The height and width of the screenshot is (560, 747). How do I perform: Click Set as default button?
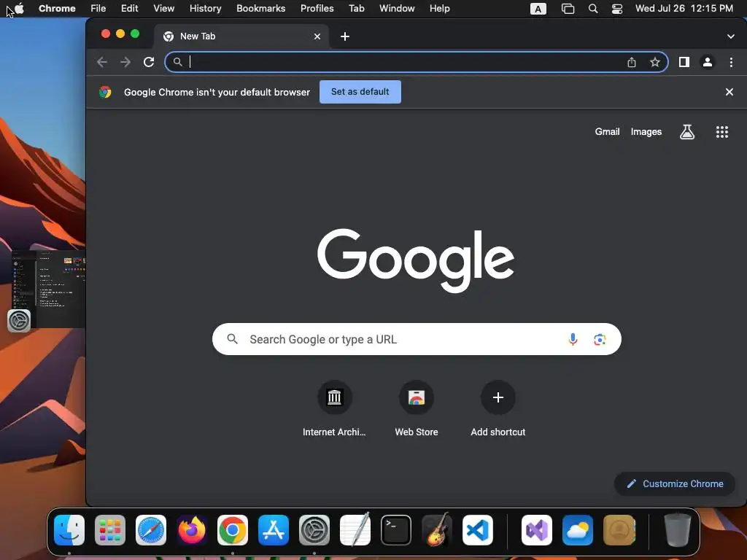click(x=360, y=92)
